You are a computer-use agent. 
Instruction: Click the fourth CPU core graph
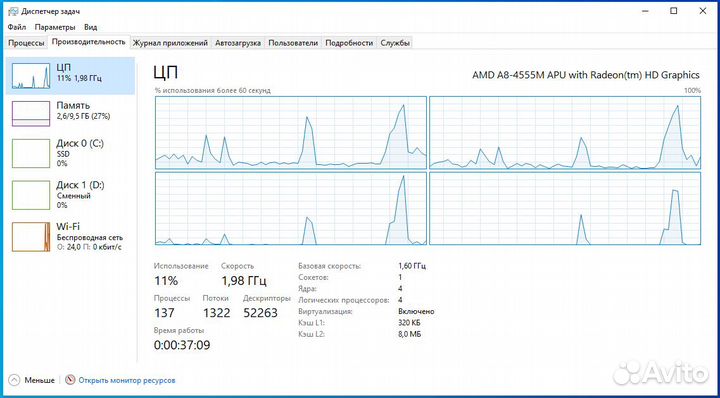pyautogui.click(x=565, y=208)
